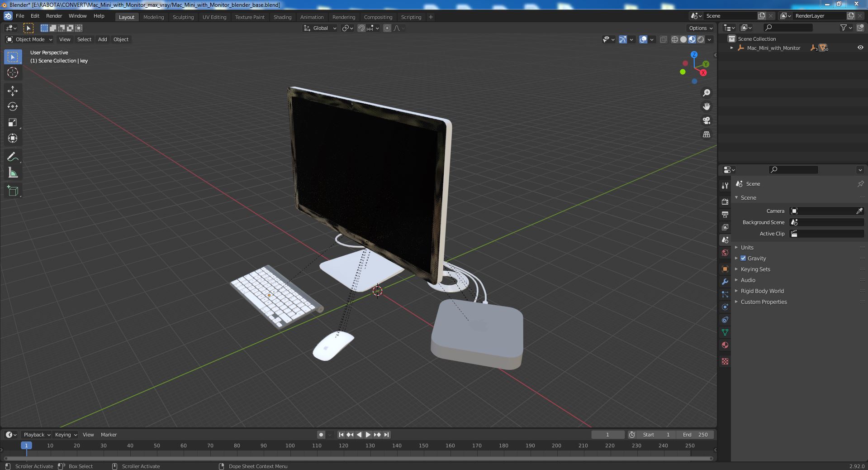Toggle the Gravity checkbox

(x=743, y=258)
